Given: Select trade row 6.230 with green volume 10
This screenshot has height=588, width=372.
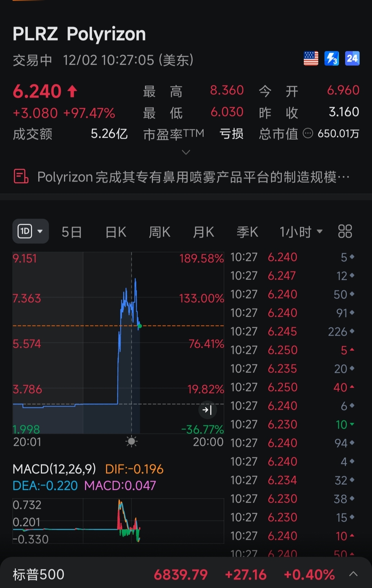Looking at the screenshot, I should [292, 424].
